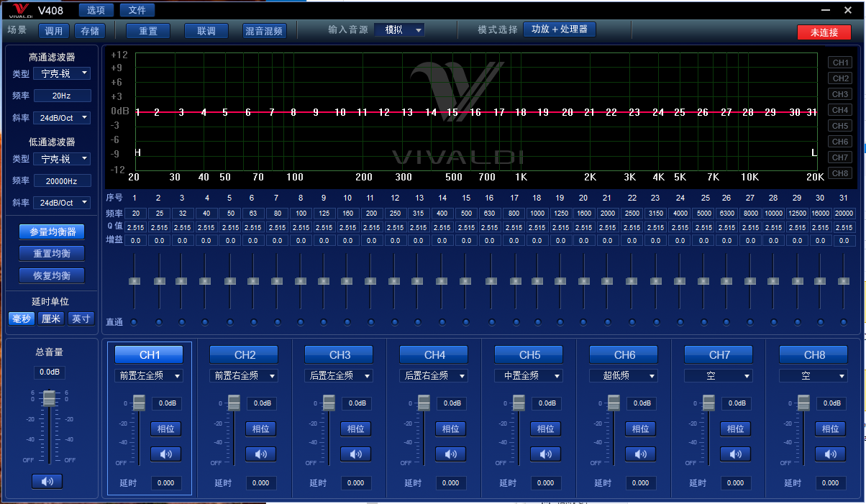Image resolution: width=866 pixels, height=504 pixels.
Task: Mute the CH1 channel speaker icon
Action: coord(165,454)
